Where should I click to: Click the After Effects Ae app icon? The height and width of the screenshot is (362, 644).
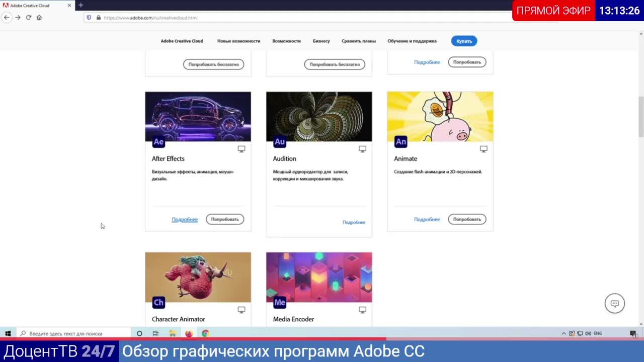(158, 142)
